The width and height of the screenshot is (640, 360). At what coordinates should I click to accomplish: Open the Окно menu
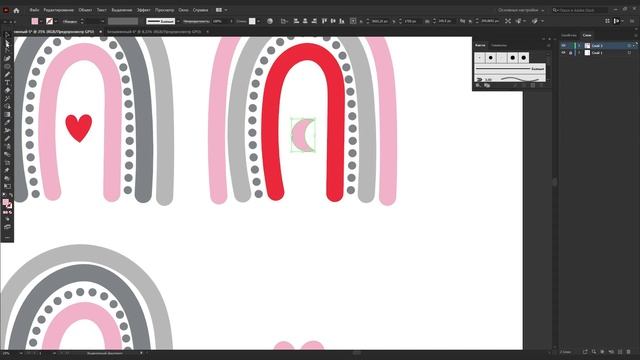183,10
